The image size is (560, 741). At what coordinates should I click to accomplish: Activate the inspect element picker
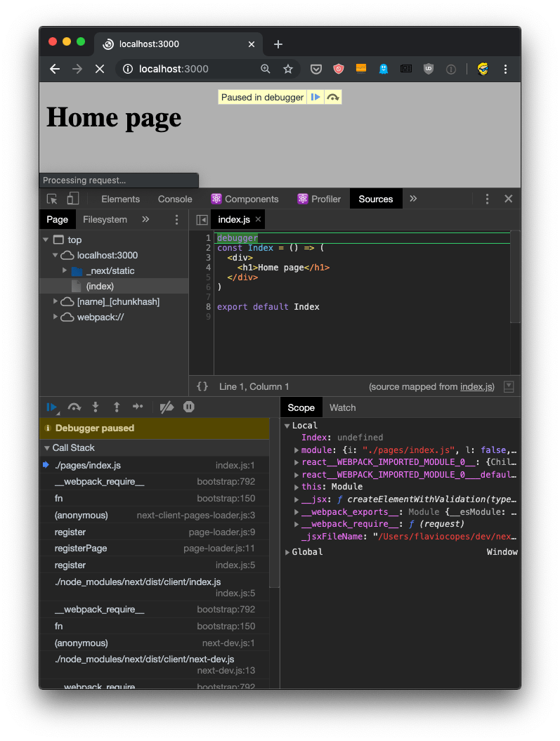(x=52, y=199)
